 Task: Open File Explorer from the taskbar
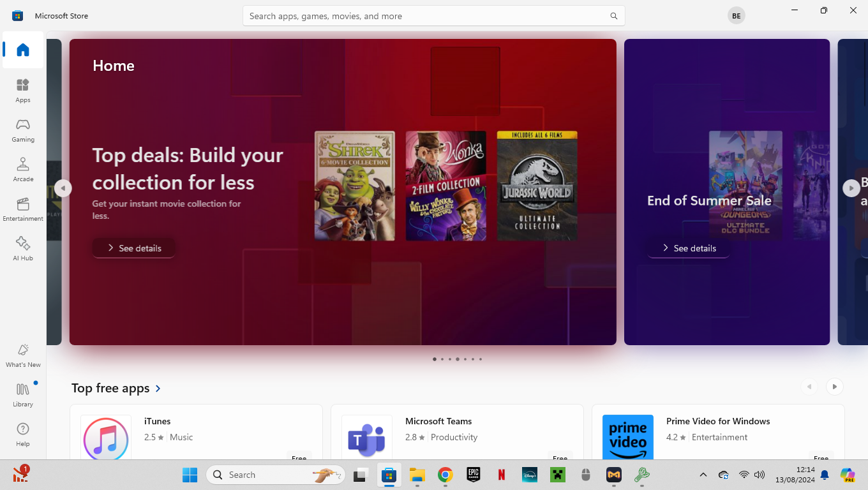417,475
